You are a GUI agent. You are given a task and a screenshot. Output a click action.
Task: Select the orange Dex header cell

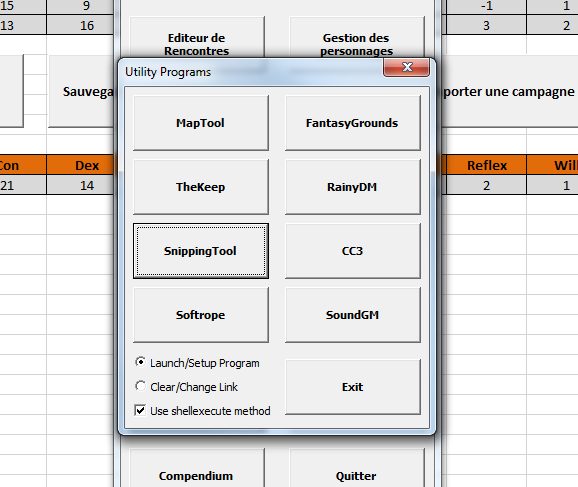(x=80, y=165)
